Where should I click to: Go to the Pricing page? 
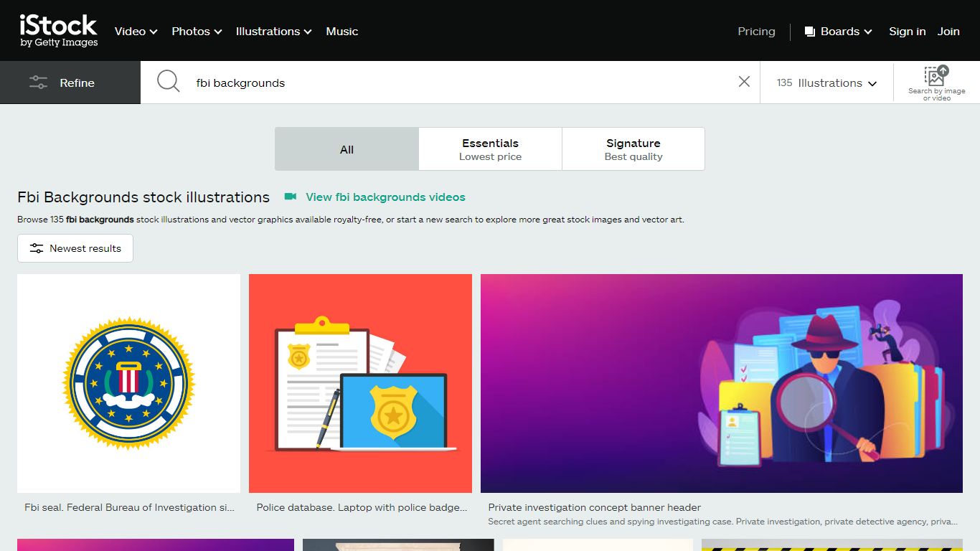pyautogui.click(x=756, y=32)
